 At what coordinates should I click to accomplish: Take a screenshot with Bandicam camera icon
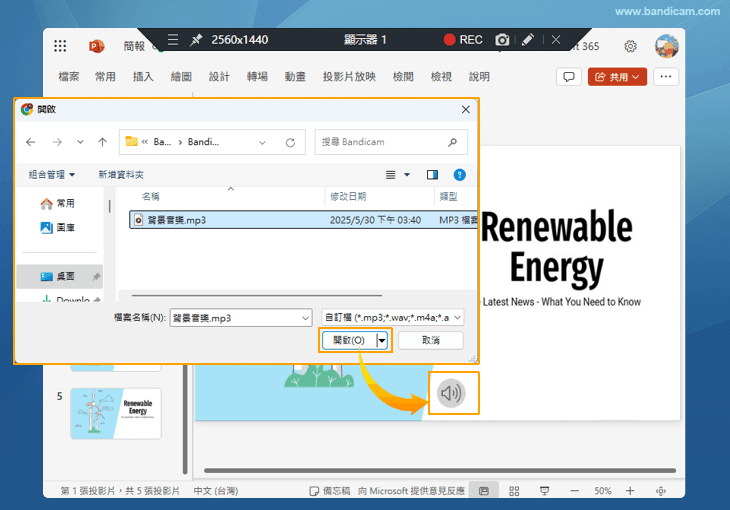coord(502,40)
